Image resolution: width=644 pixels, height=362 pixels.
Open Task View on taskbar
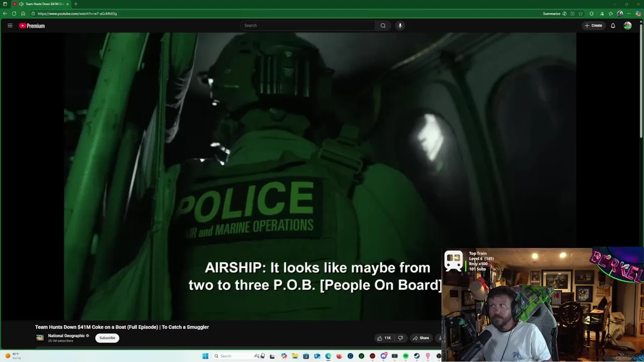(272, 356)
